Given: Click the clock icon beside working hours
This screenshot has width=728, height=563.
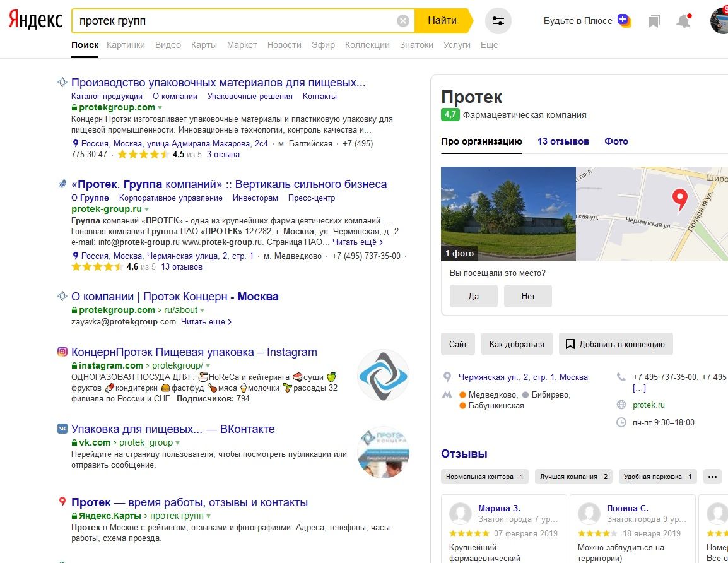Looking at the screenshot, I should (x=621, y=422).
